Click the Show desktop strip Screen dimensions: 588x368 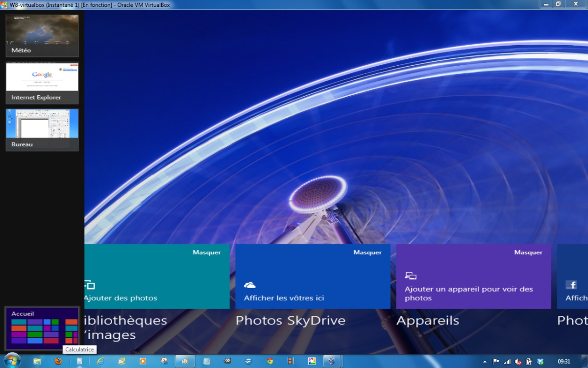pos(585,361)
